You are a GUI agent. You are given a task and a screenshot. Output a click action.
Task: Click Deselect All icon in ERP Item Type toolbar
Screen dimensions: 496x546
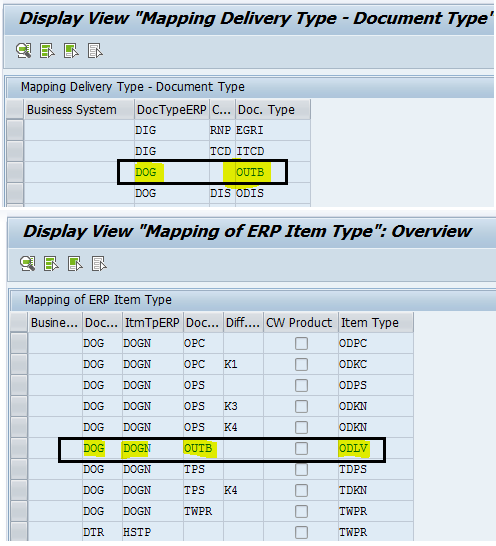coord(99,264)
